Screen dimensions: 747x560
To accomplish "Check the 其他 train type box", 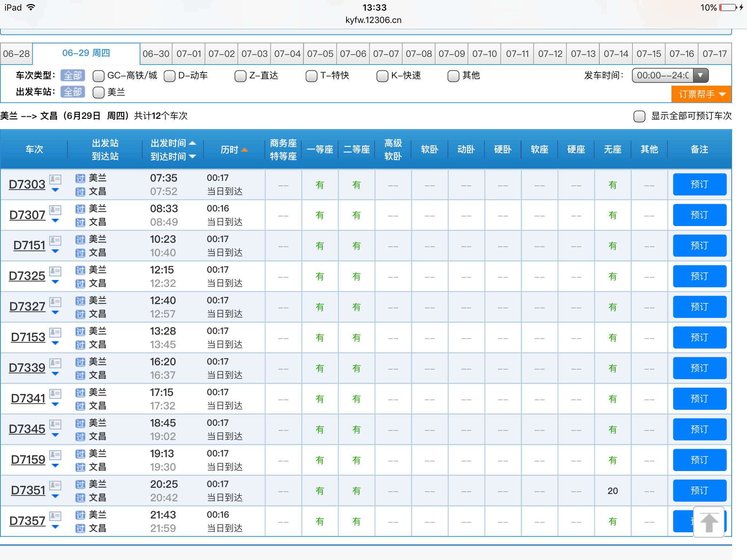I will [x=453, y=76].
